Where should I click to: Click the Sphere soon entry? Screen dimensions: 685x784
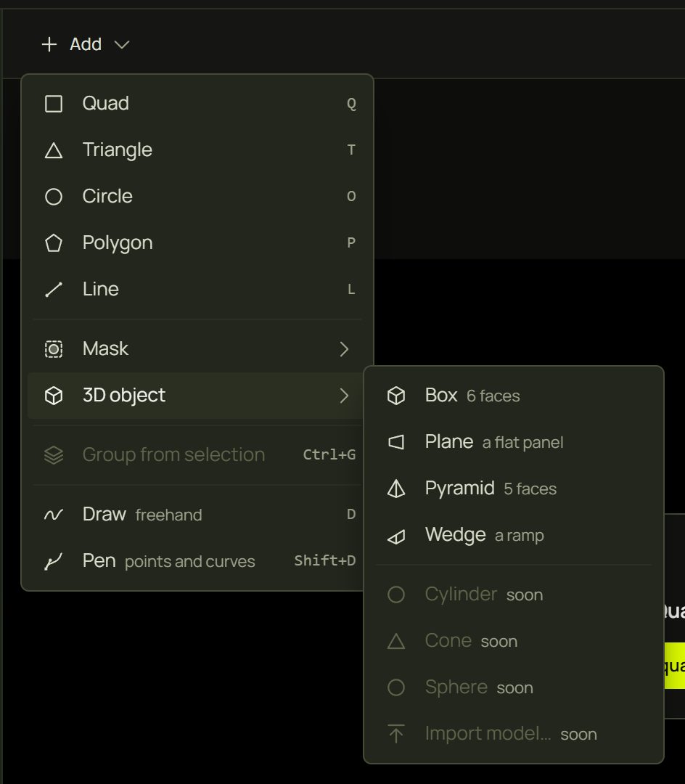click(514, 687)
